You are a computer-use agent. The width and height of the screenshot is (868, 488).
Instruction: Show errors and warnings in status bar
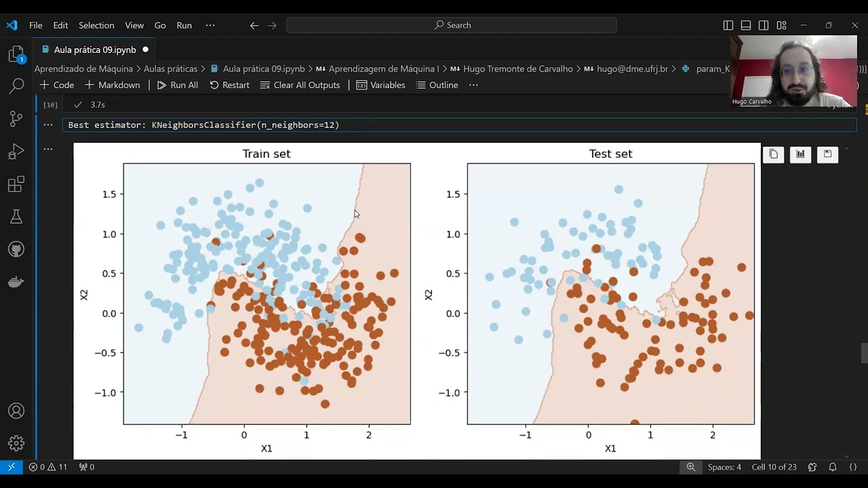[48, 467]
